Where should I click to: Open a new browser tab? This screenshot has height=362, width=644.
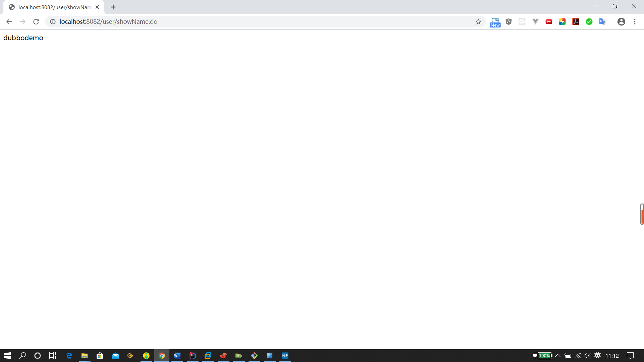pyautogui.click(x=113, y=7)
